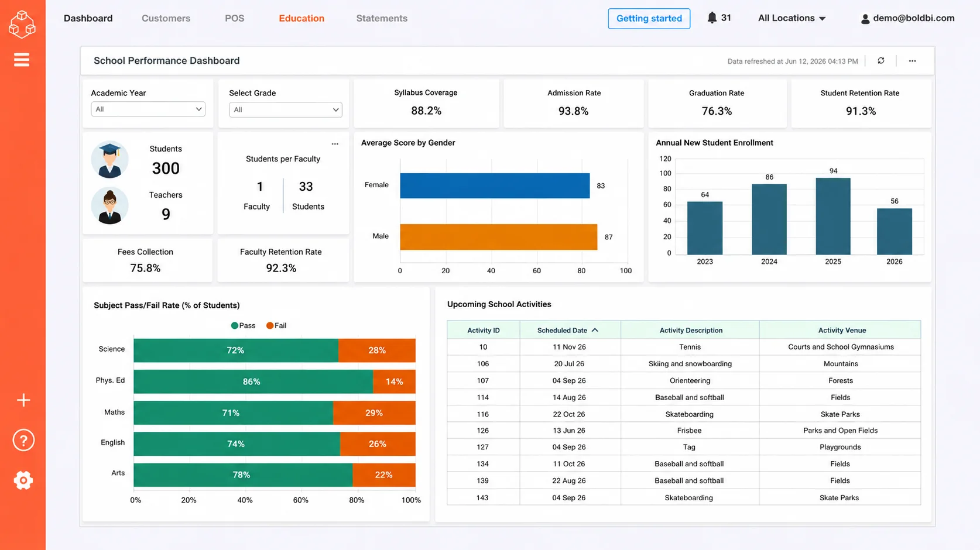Click activity ID 143 cell

coord(483,498)
